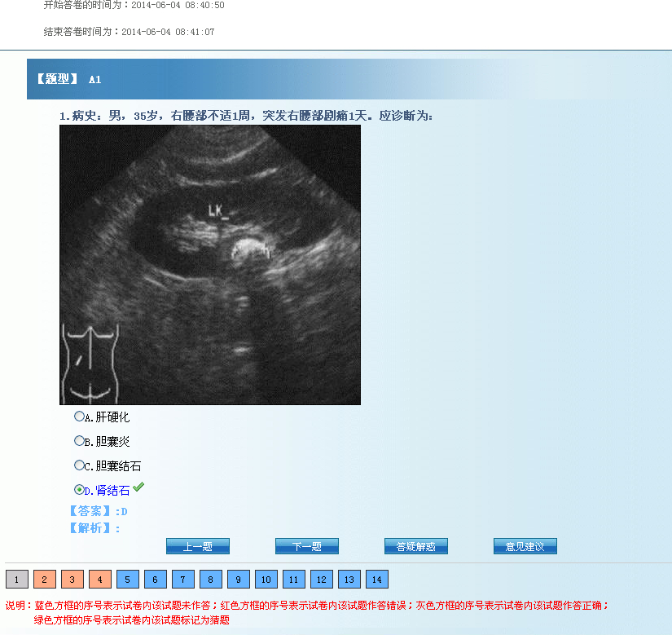Select option D 肾结石 radio button
This screenshot has width=672, height=635.
[79, 489]
